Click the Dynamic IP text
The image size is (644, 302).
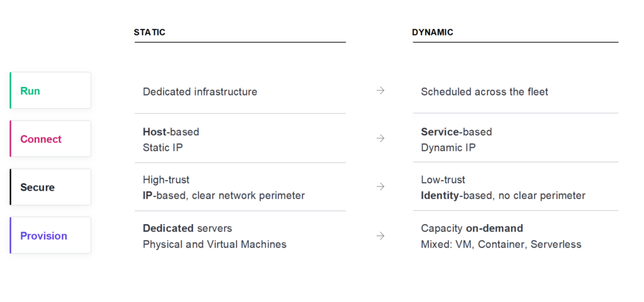[448, 147]
